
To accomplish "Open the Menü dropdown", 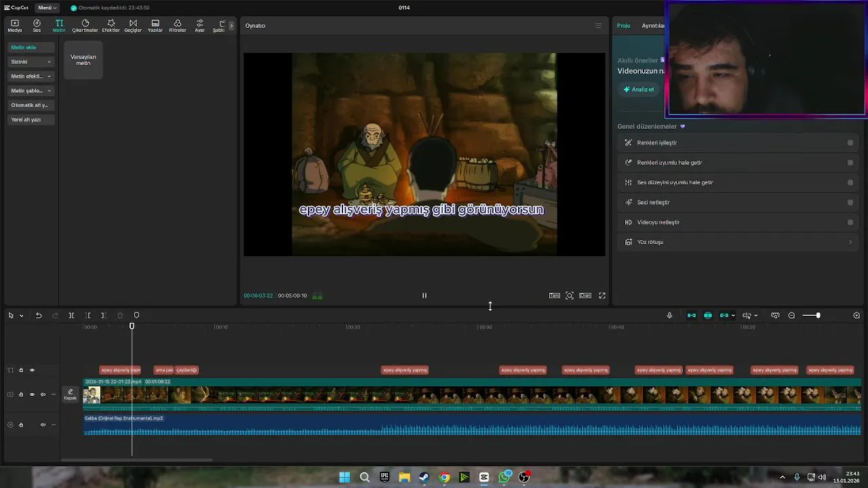I will pyautogui.click(x=47, y=8).
